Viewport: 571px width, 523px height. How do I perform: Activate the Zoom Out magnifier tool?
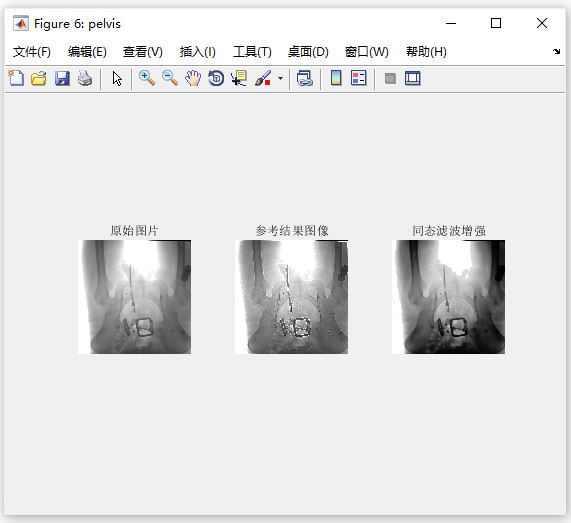[170, 78]
